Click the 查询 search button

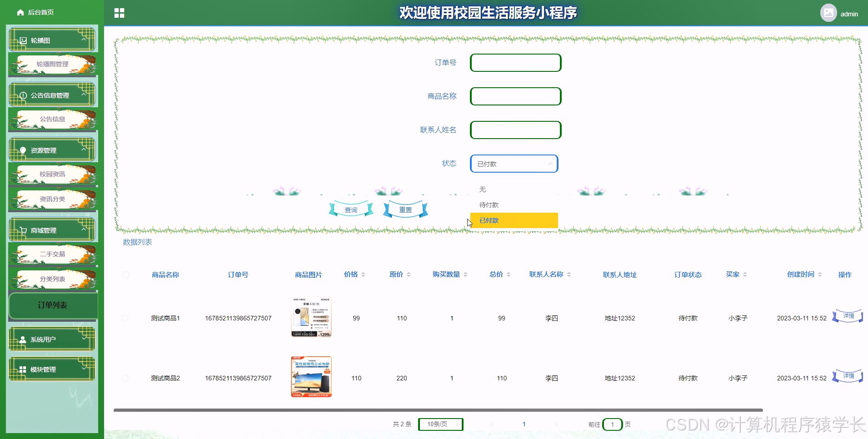point(351,210)
